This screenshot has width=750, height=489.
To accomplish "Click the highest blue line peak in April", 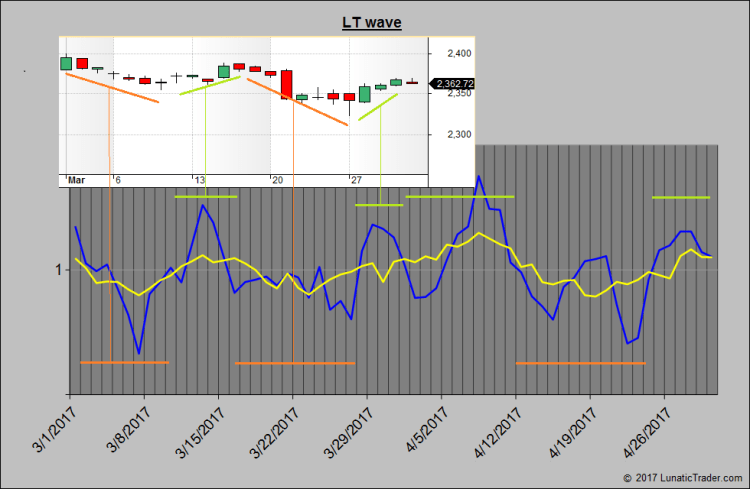I will (479, 176).
